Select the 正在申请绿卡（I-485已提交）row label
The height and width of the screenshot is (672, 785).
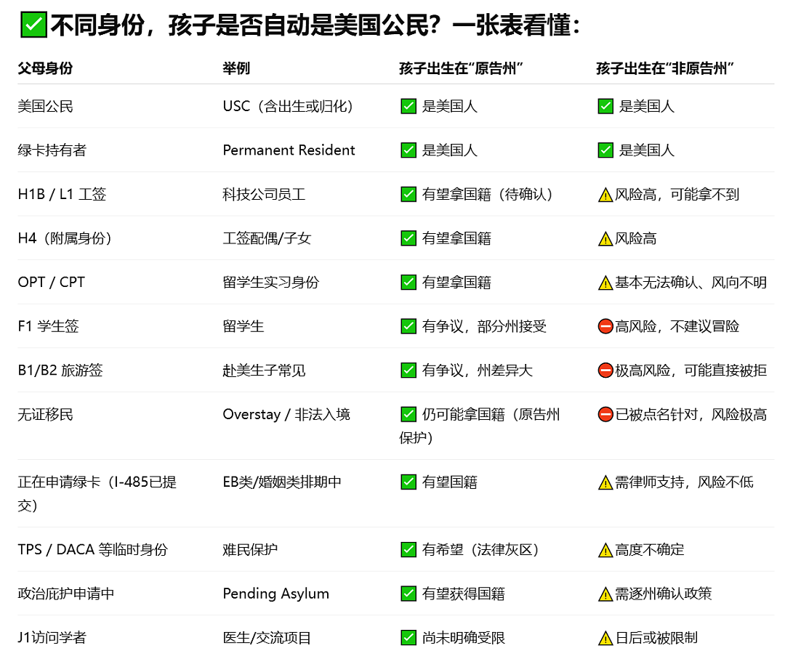[x=97, y=493]
